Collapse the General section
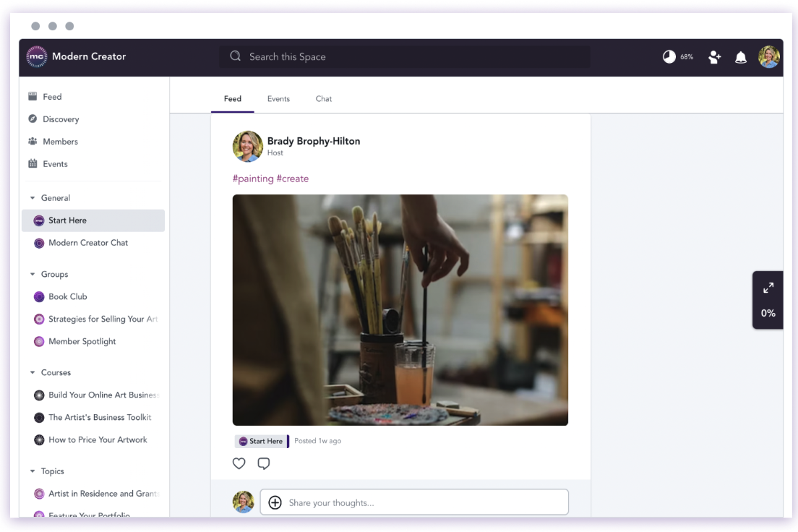 pyautogui.click(x=33, y=197)
